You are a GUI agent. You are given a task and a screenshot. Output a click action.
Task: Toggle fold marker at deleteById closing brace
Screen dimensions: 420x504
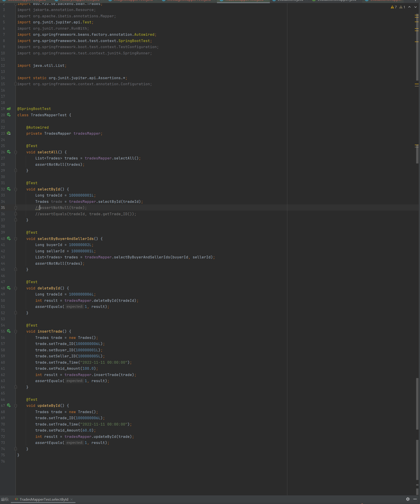coord(16,313)
